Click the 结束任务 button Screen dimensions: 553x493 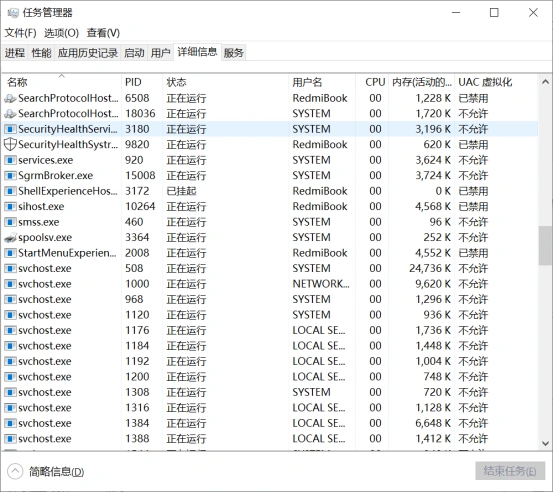pos(510,471)
